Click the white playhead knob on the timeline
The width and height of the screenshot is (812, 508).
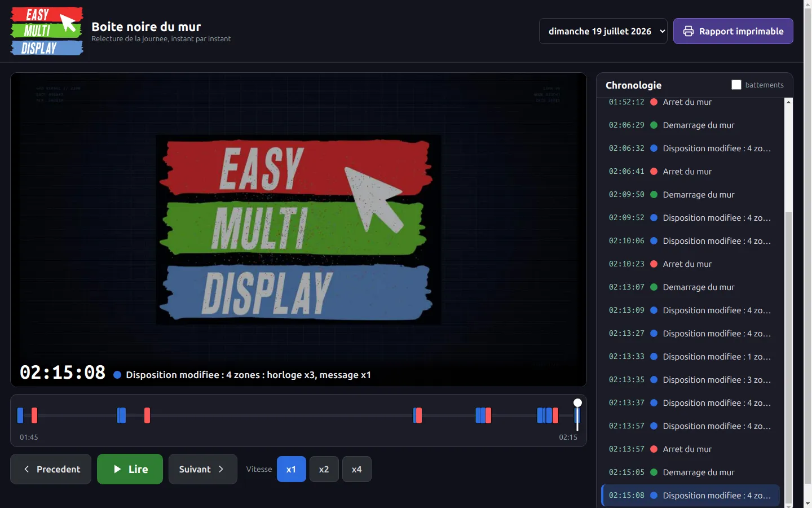click(577, 402)
